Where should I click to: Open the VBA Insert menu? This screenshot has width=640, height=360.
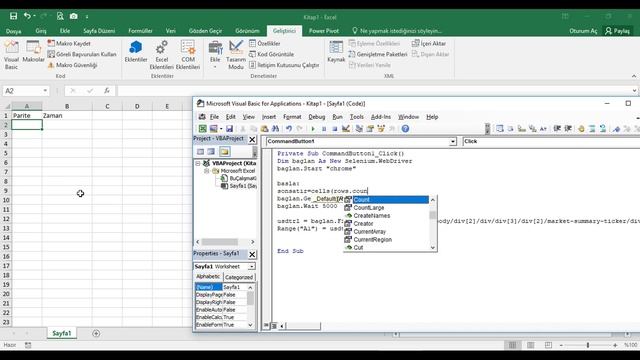click(269, 117)
